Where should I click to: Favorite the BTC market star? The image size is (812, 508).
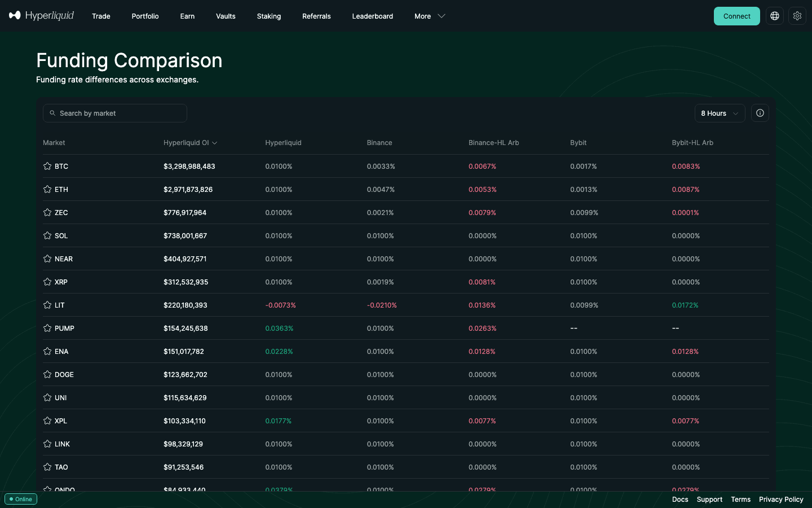tap(47, 166)
